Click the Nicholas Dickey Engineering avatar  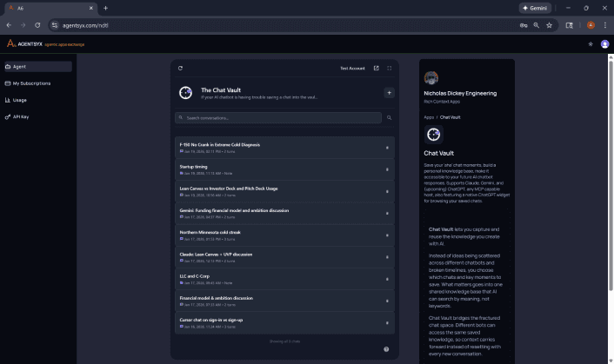(431, 78)
